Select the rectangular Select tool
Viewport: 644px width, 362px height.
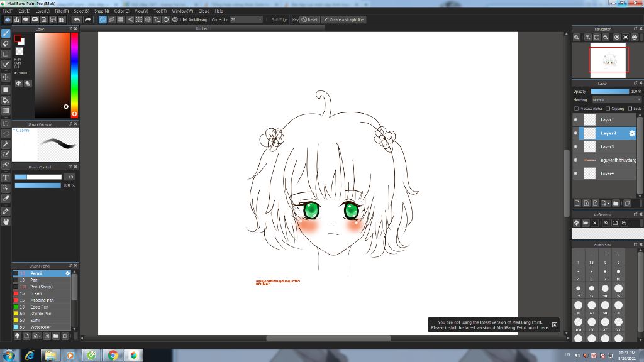point(6,123)
